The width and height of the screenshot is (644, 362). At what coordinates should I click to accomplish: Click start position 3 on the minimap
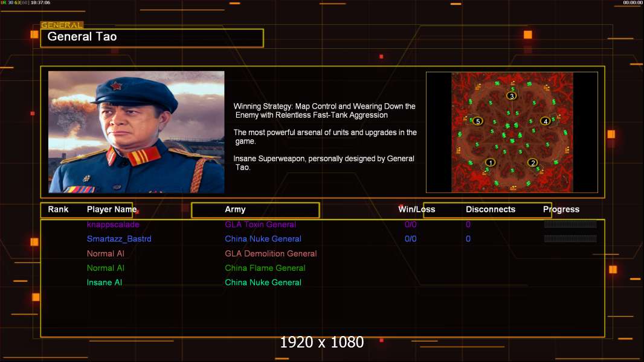tap(511, 96)
